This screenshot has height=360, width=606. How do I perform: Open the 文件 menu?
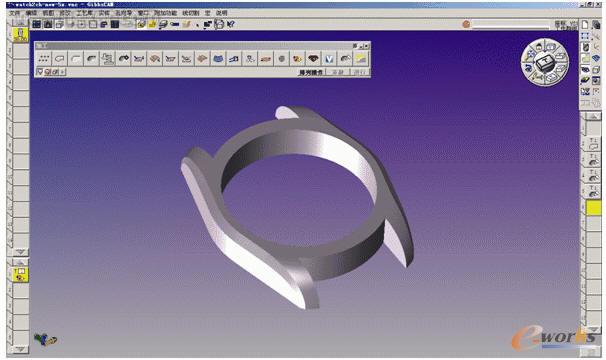(15, 13)
